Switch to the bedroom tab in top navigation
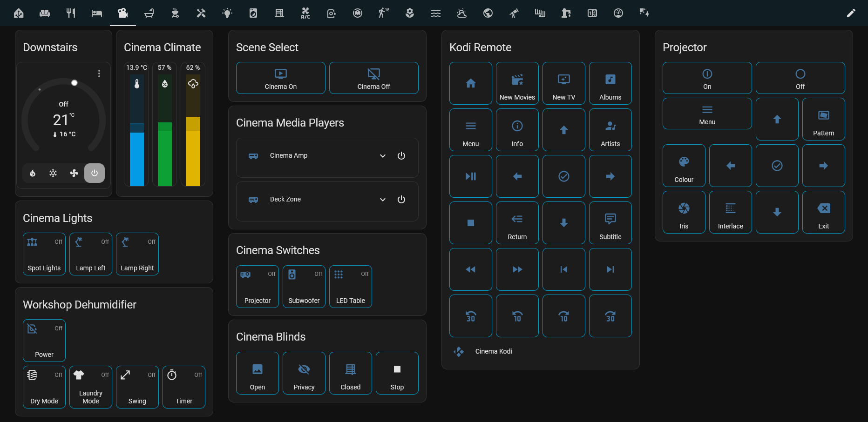Screen dimensions: 868x422 click(x=97, y=13)
